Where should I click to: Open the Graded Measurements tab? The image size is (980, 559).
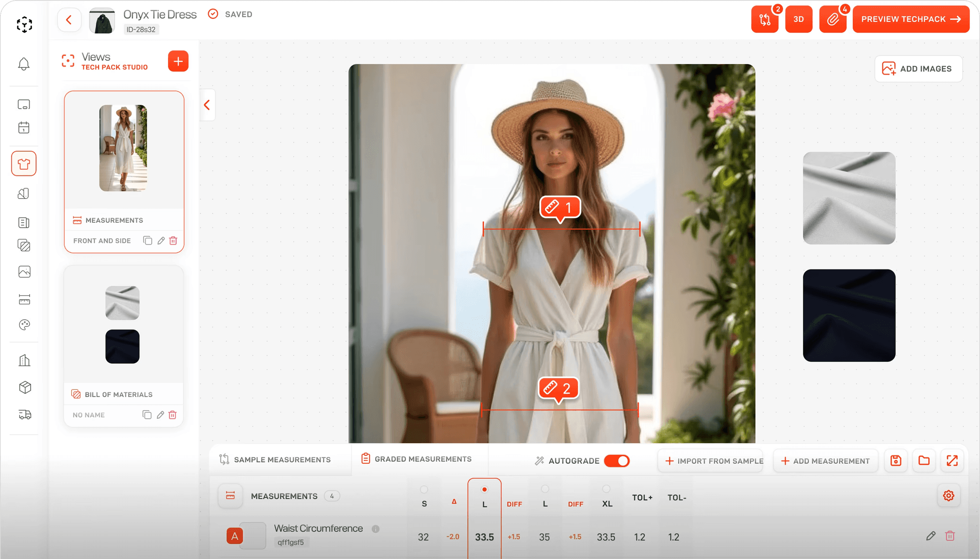click(416, 459)
